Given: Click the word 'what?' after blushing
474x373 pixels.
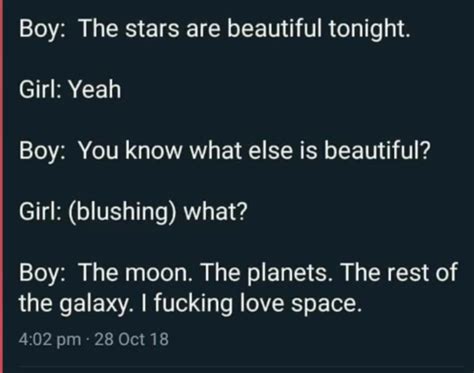Looking at the screenshot, I should click(216, 212).
